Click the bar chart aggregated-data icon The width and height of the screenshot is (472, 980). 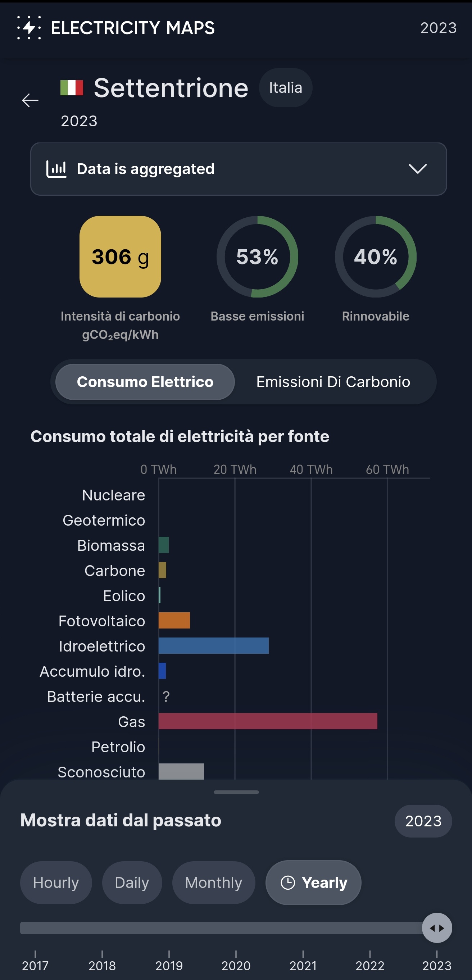click(56, 169)
